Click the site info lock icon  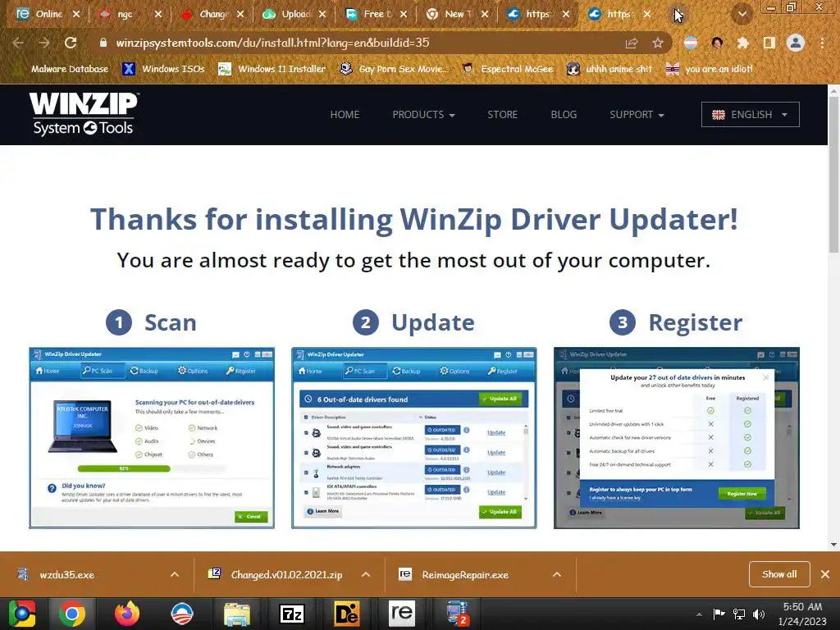point(103,43)
